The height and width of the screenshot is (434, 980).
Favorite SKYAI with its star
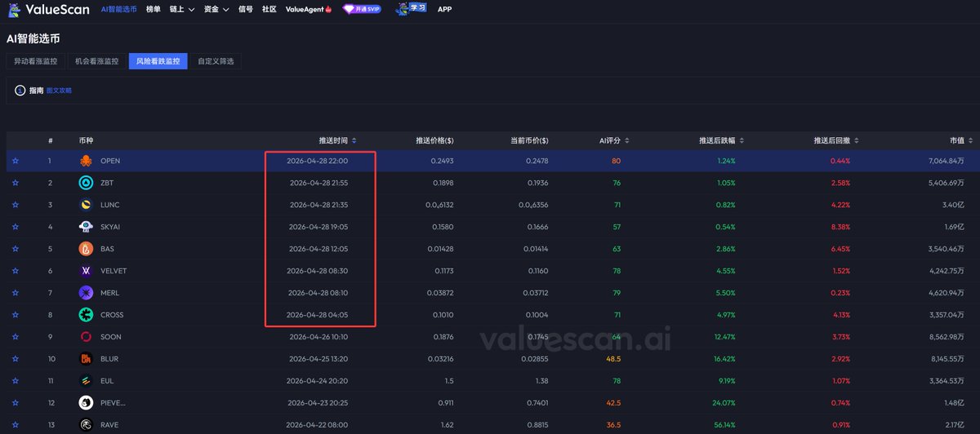point(16,227)
